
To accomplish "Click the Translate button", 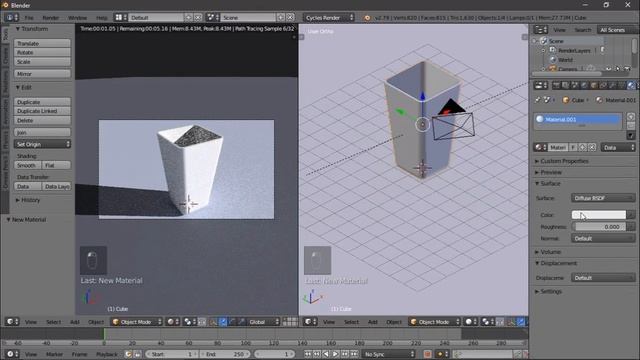I will pos(42,43).
